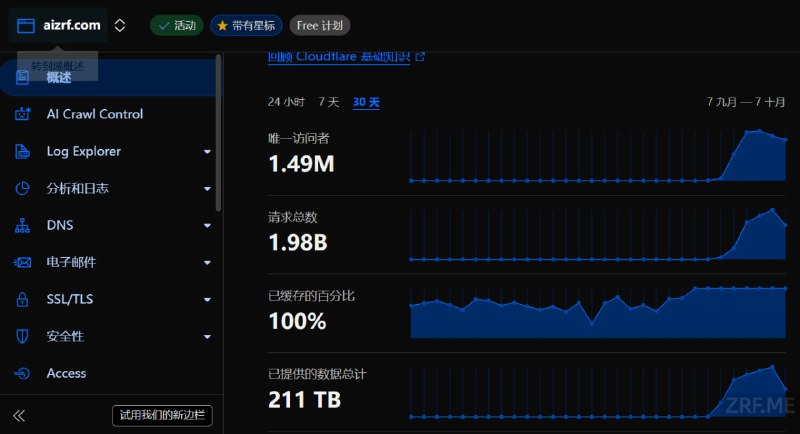Collapse sidebar with double-chevron icon
The width and height of the screenshot is (800, 434).
click(x=19, y=415)
